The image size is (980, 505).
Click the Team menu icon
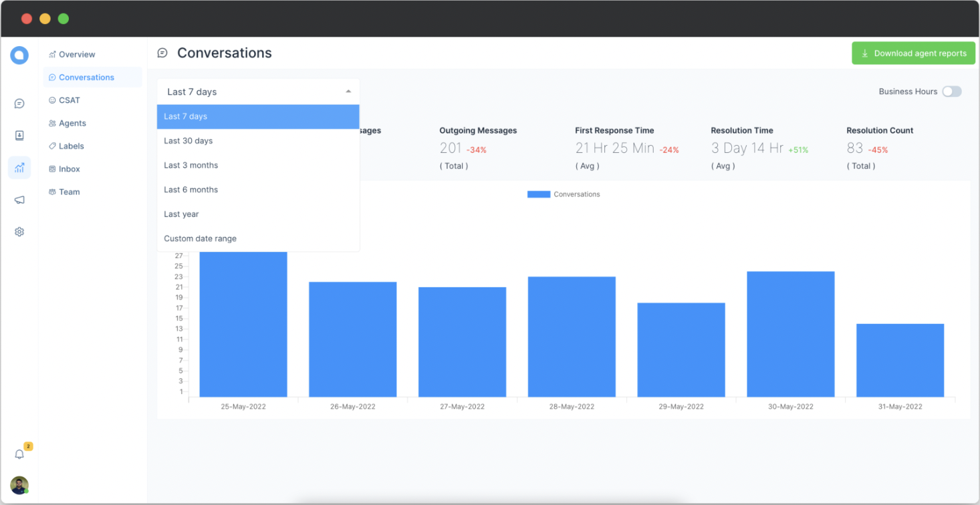(52, 192)
